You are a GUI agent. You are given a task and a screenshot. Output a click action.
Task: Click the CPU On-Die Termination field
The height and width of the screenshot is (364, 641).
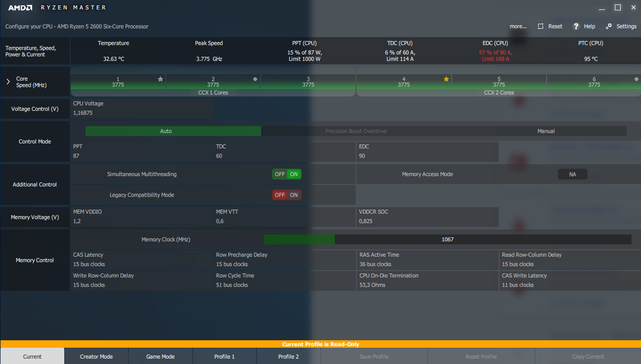[x=427, y=280]
